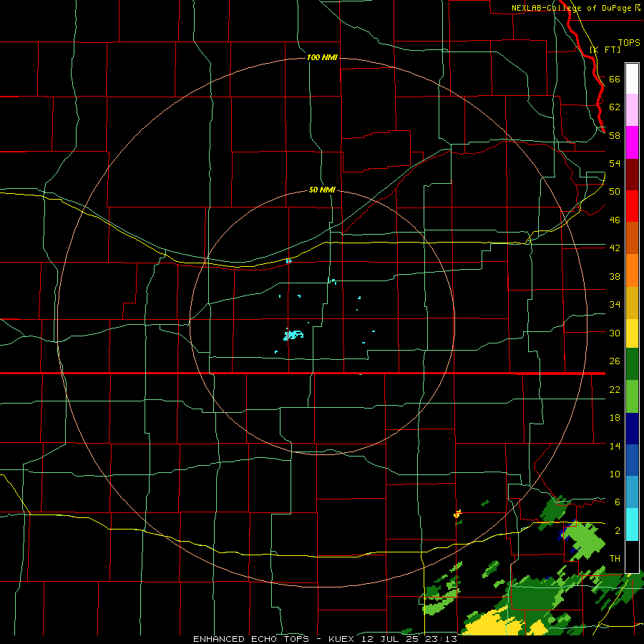
Task: Click the magenta 58 kft legend band
Action: (632, 142)
